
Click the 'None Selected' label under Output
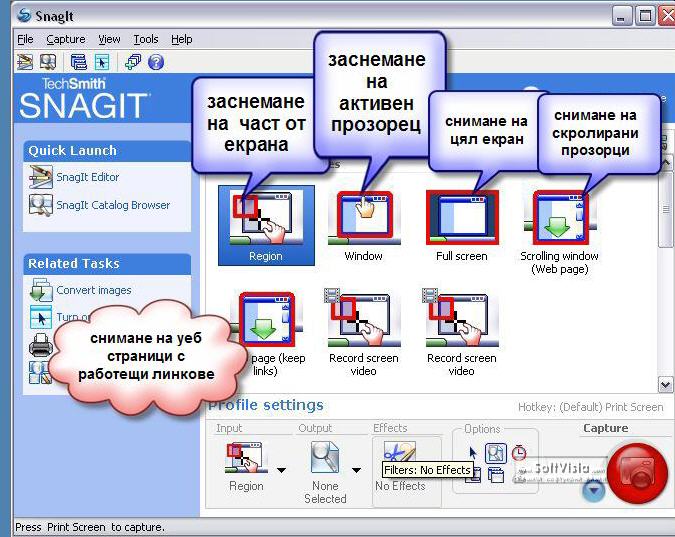pyautogui.click(x=325, y=492)
